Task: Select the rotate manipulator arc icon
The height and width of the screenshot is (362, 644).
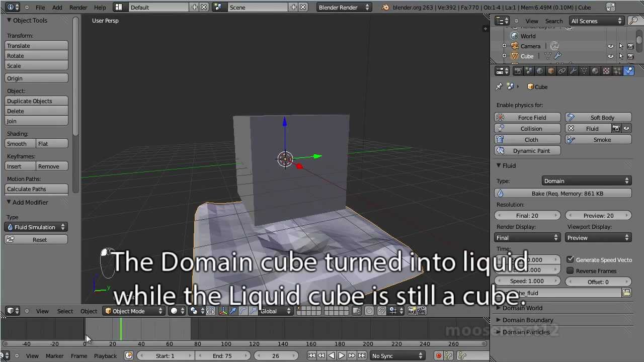Action: pos(244,311)
